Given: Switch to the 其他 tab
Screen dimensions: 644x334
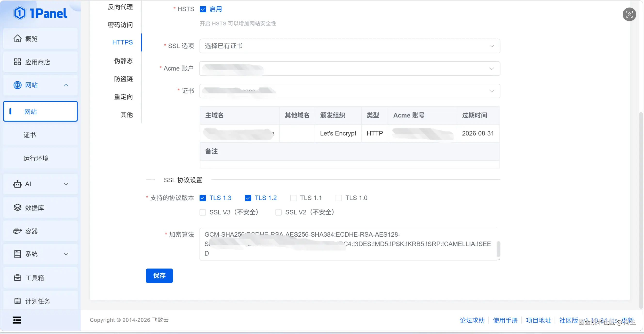Looking at the screenshot, I should [127, 115].
